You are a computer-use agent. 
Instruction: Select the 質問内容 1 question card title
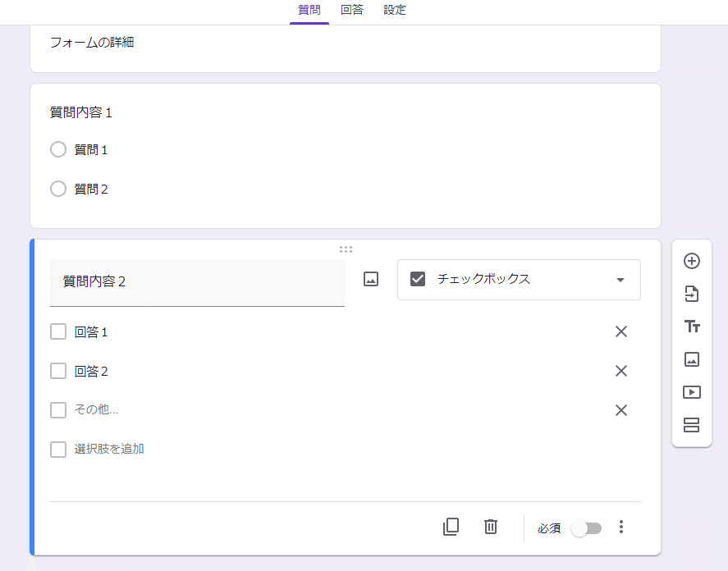80,112
